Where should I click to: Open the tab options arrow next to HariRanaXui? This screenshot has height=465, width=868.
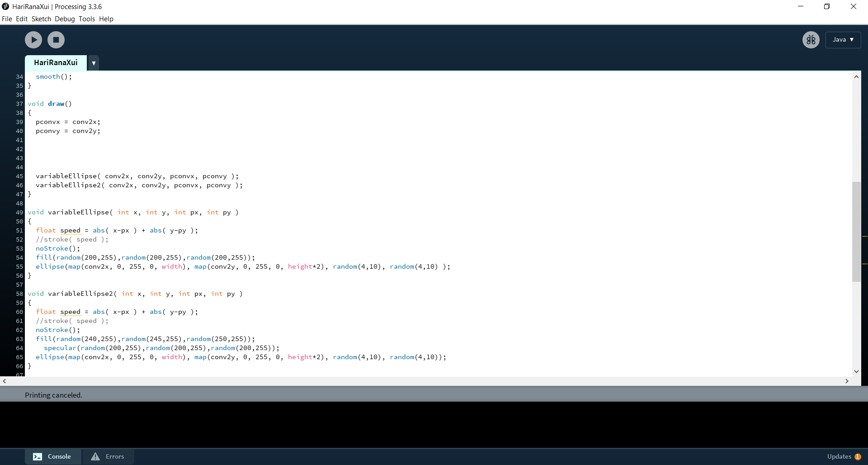click(94, 63)
